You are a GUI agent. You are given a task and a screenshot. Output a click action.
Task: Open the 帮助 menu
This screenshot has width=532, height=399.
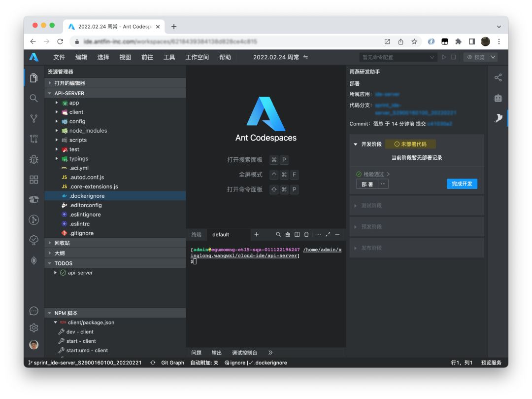(225, 57)
